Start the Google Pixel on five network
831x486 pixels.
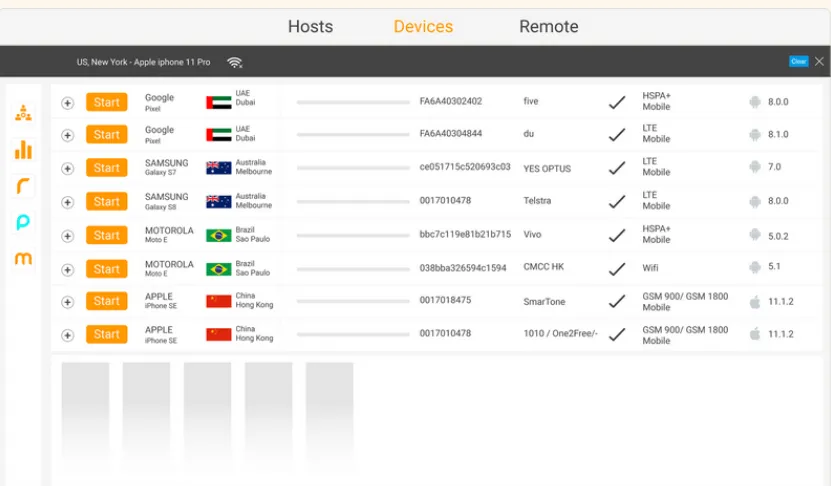107,102
